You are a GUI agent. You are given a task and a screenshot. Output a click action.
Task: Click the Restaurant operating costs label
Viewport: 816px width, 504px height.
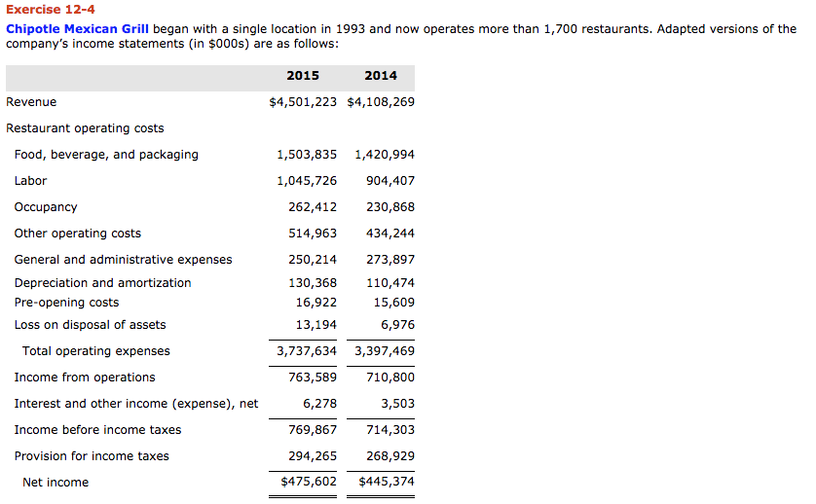coord(85,128)
